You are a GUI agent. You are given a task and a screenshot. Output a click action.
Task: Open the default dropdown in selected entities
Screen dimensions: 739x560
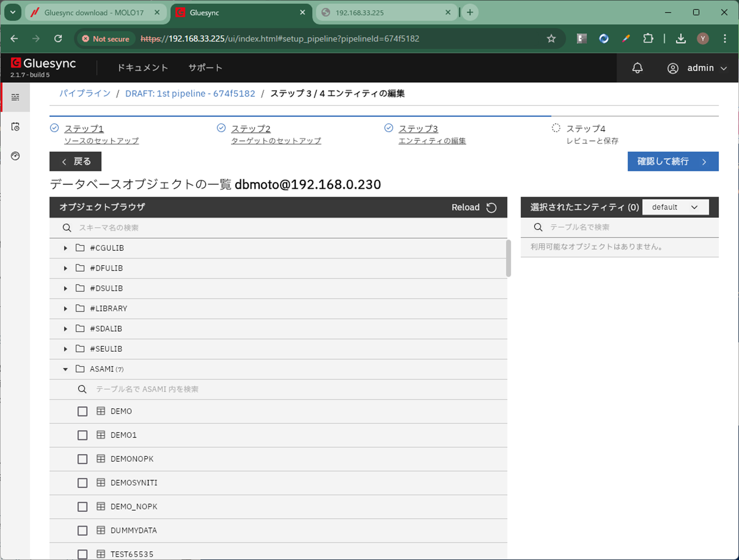[675, 207]
